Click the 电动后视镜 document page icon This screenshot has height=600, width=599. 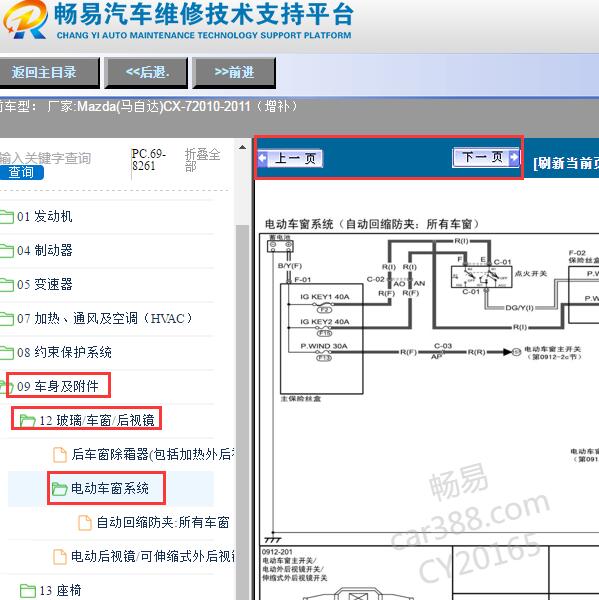click(59, 557)
